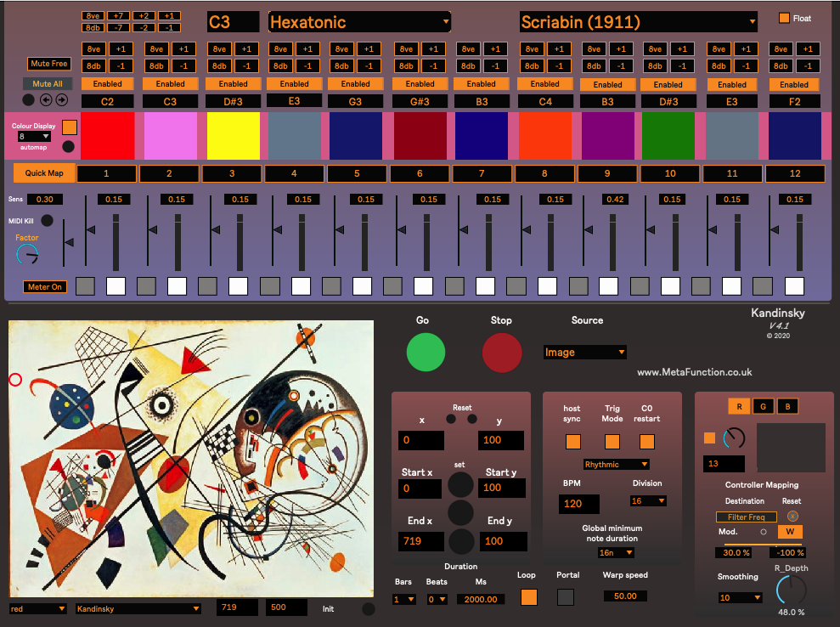Click the yellow colour swatch under D#3

(x=234, y=136)
